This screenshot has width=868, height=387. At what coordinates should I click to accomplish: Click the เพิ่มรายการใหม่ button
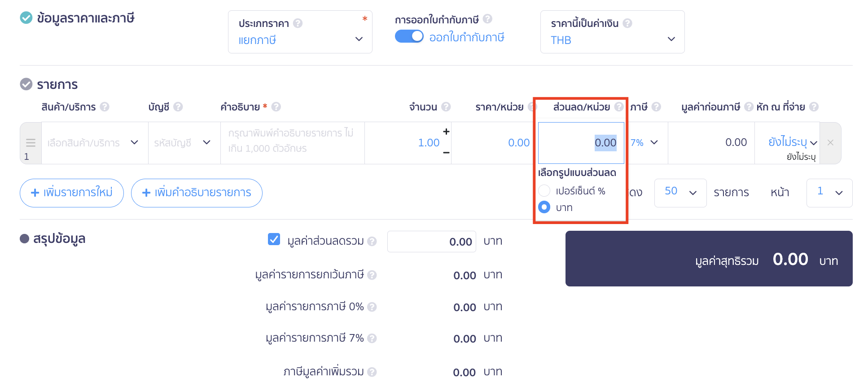coord(72,193)
